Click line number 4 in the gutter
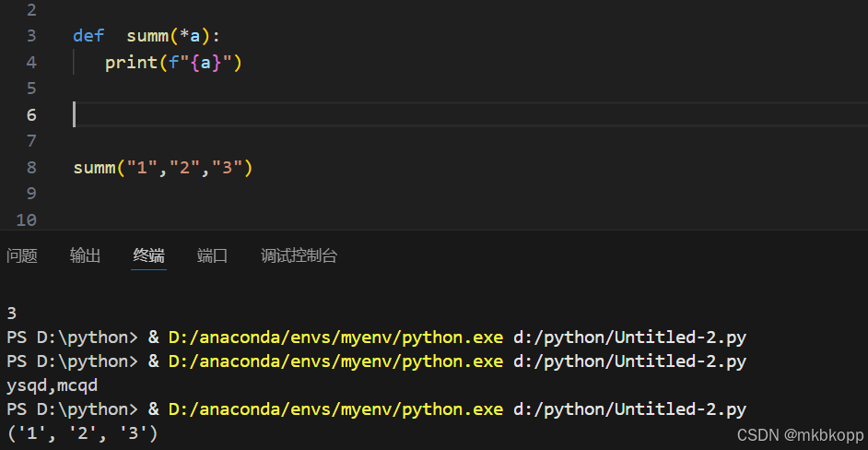The width and height of the screenshot is (868, 450). [31, 63]
